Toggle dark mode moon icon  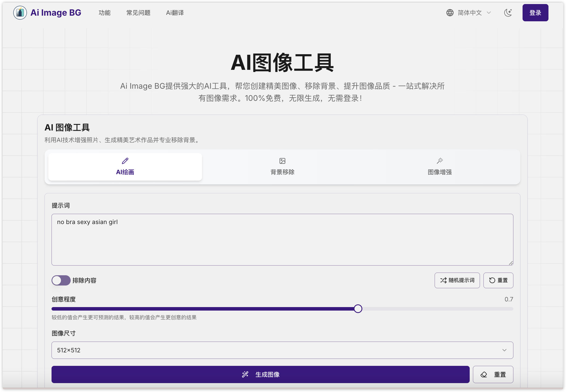(508, 13)
